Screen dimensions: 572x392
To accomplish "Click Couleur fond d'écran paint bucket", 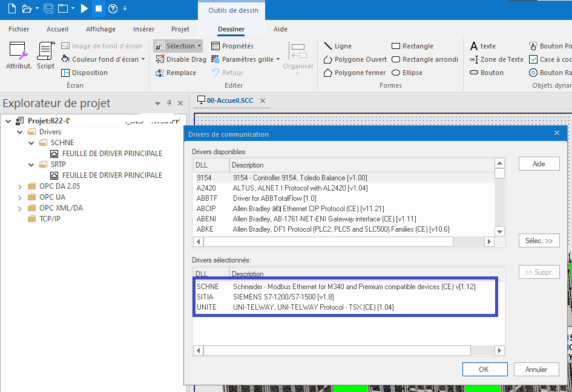I will point(65,59).
